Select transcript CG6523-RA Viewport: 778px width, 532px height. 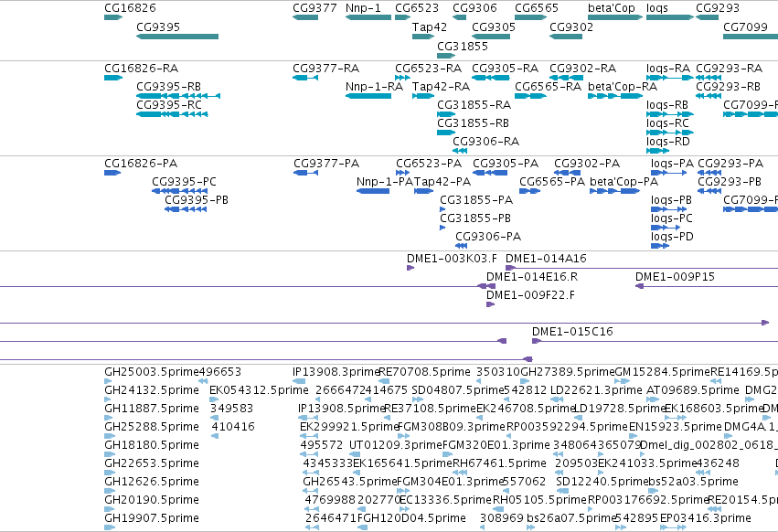(x=428, y=68)
